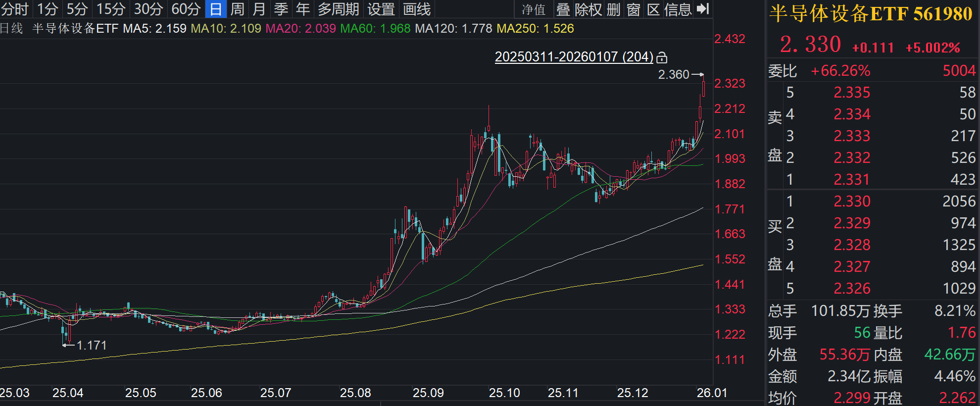
Task: Toggle the 除权 ex-rights adjustment
Action: click(x=588, y=9)
